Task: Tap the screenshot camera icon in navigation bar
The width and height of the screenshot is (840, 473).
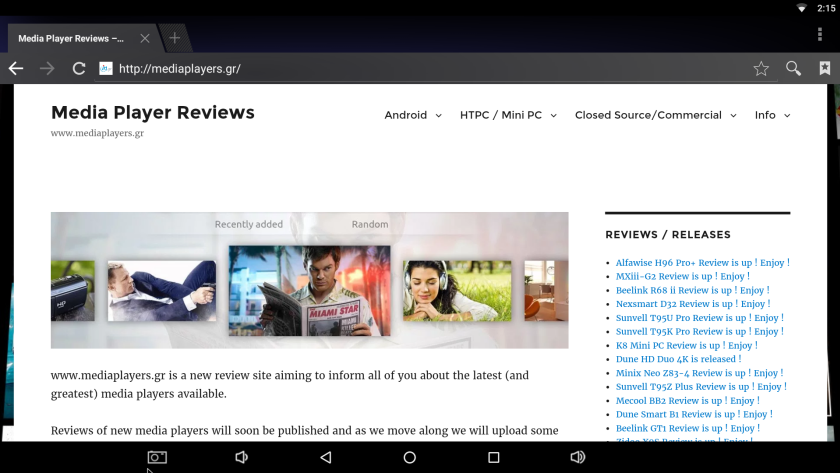Action: 157,457
